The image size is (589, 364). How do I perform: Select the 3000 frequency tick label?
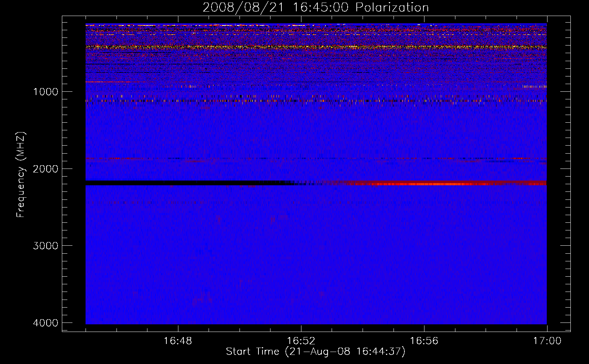click(x=46, y=246)
